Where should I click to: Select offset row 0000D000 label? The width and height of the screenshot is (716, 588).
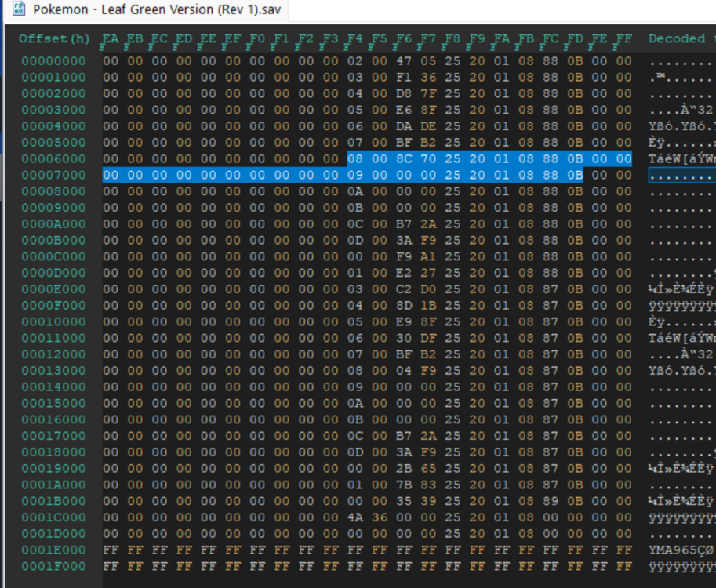point(53,273)
